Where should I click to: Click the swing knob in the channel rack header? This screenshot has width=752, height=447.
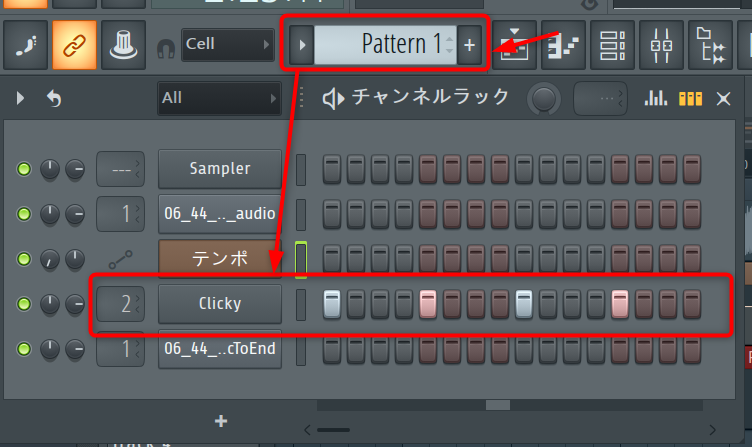click(544, 98)
